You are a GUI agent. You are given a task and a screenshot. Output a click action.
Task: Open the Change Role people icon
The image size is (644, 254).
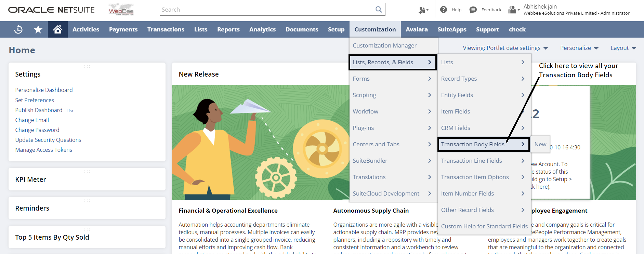click(514, 10)
